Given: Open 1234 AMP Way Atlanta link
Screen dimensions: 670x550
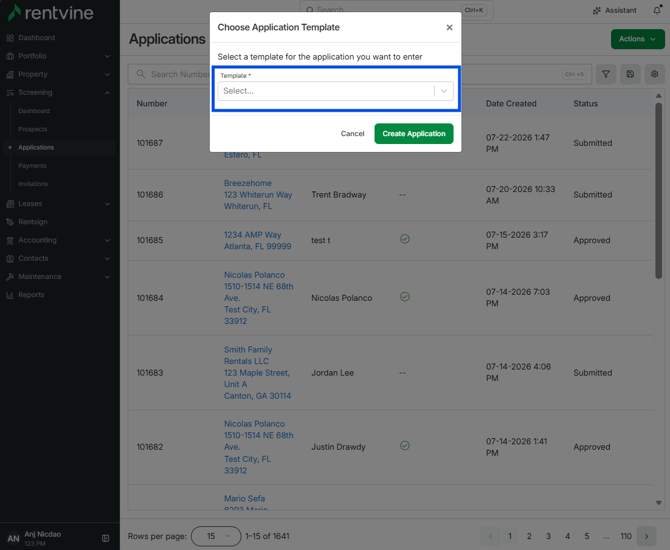Looking at the screenshot, I should click(258, 240).
